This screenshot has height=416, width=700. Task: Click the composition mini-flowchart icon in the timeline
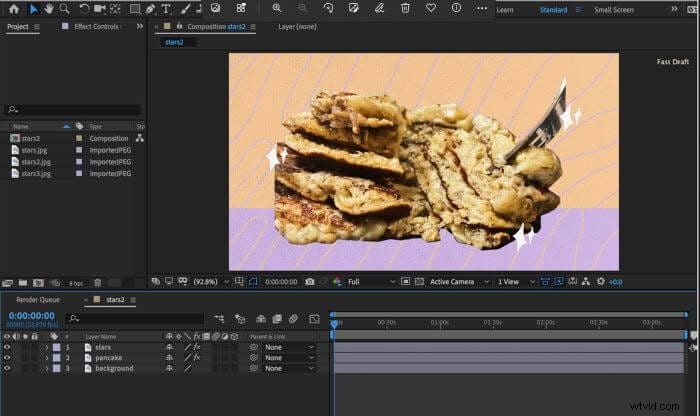(219, 319)
